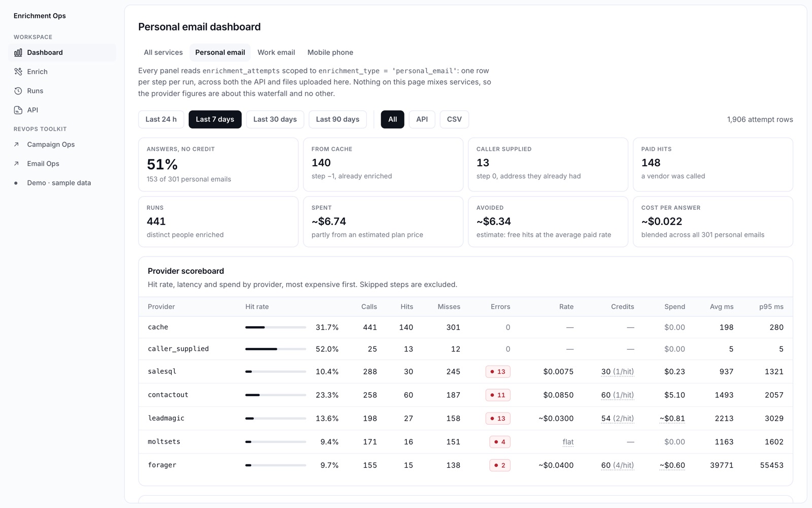Click the moltsets 'flat' rate label
This screenshot has height=508, width=812.
click(568, 442)
